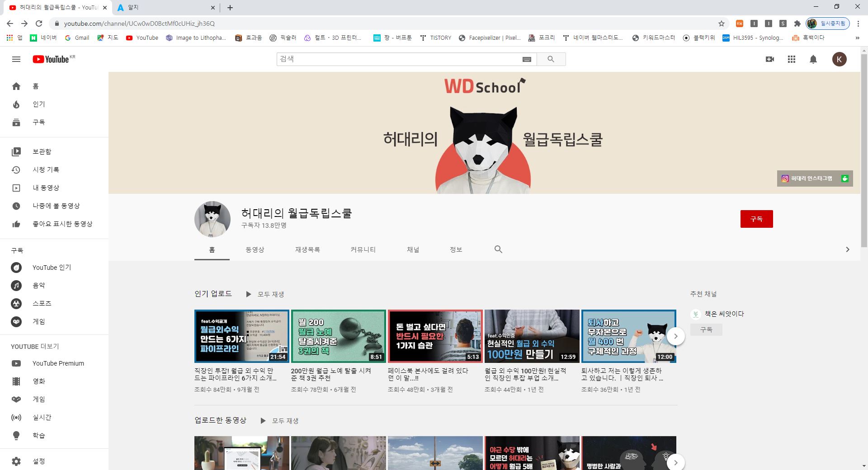Click the channel profile avatar picture
The width and height of the screenshot is (868, 470).
pos(212,219)
